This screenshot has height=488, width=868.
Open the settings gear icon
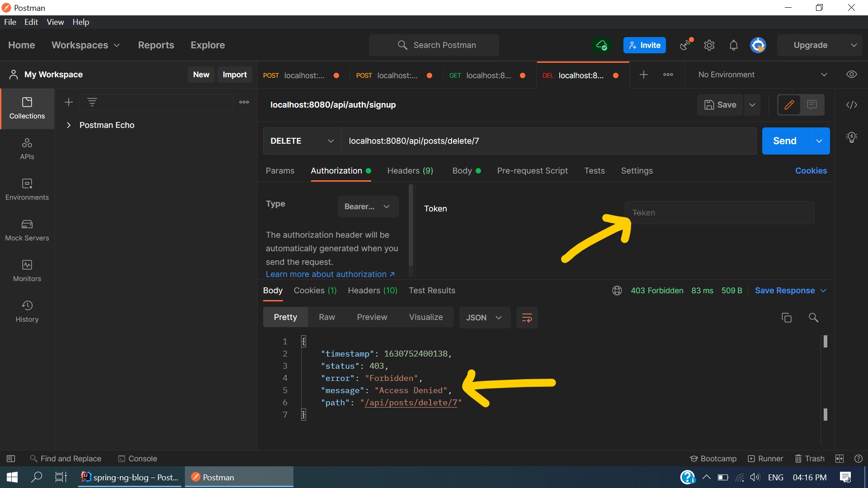[x=709, y=45]
